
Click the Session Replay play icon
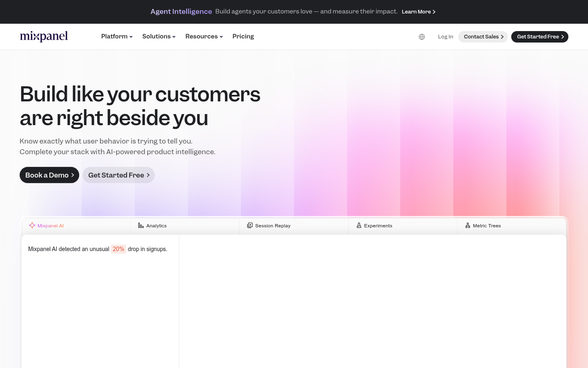click(250, 225)
